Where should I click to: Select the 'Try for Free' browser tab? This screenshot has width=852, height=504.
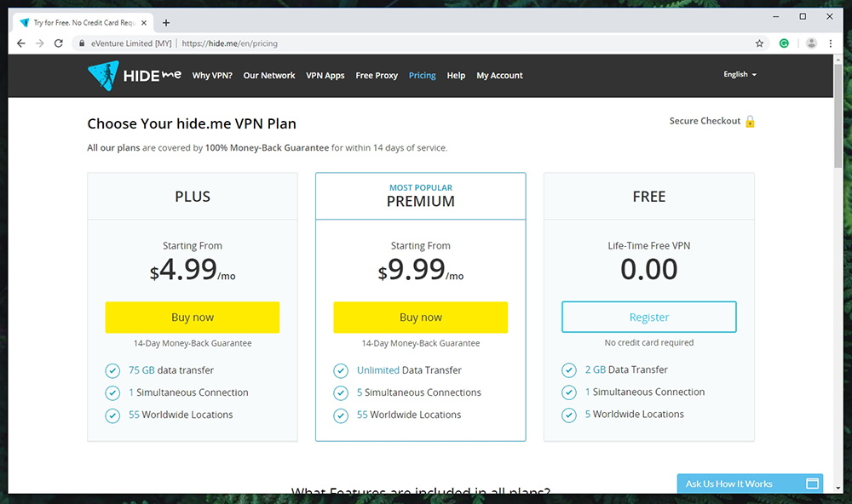pyautogui.click(x=83, y=23)
